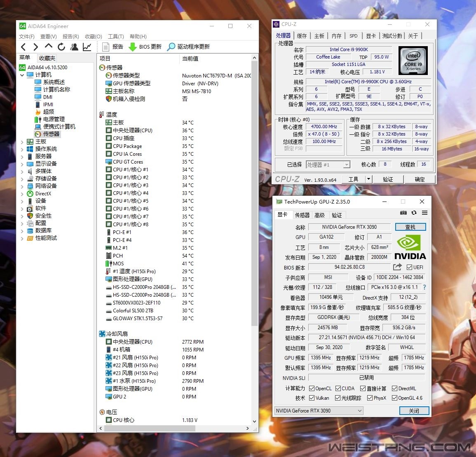Open the 工具(T) menu in AIDA64
The image size is (476, 457).
(116, 37)
